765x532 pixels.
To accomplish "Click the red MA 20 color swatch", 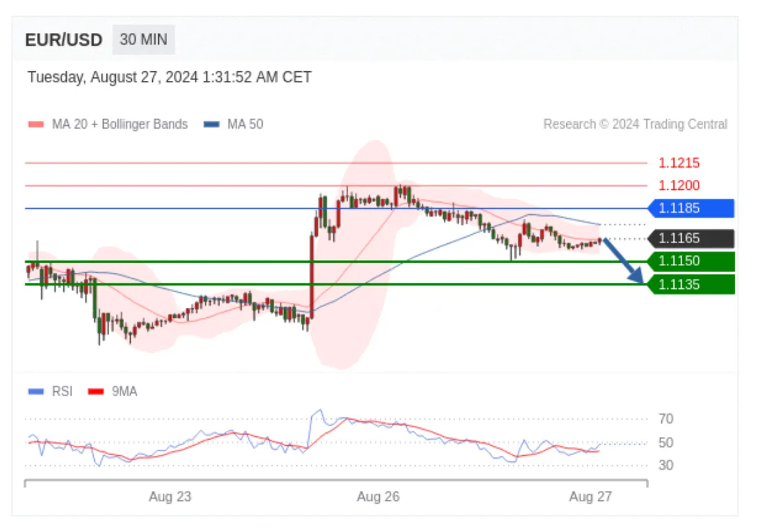I will tap(36, 125).
